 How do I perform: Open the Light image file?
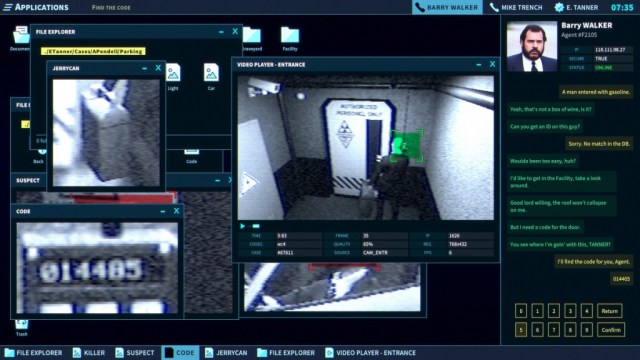[x=173, y=77]
